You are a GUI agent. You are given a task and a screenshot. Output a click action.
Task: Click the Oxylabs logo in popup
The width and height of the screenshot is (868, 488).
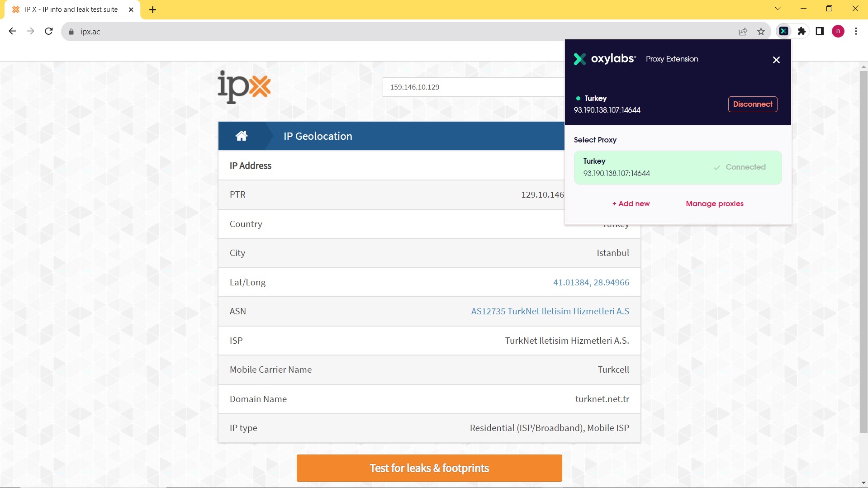(x=604, y=59)
